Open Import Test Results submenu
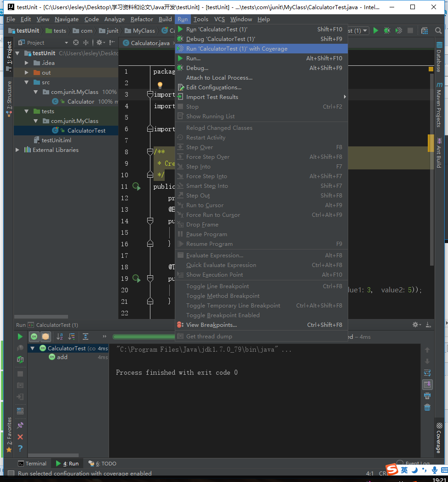Image resolution: width=448 pixels, height=482 pixels. coord(261,97)
